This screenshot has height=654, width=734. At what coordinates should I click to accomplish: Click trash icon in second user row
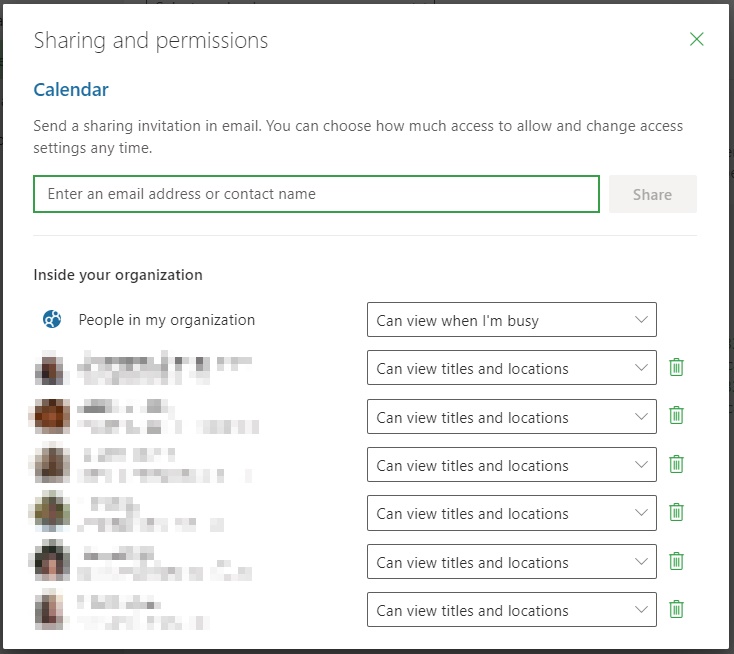pyautogui.click(x=676, y=415)
